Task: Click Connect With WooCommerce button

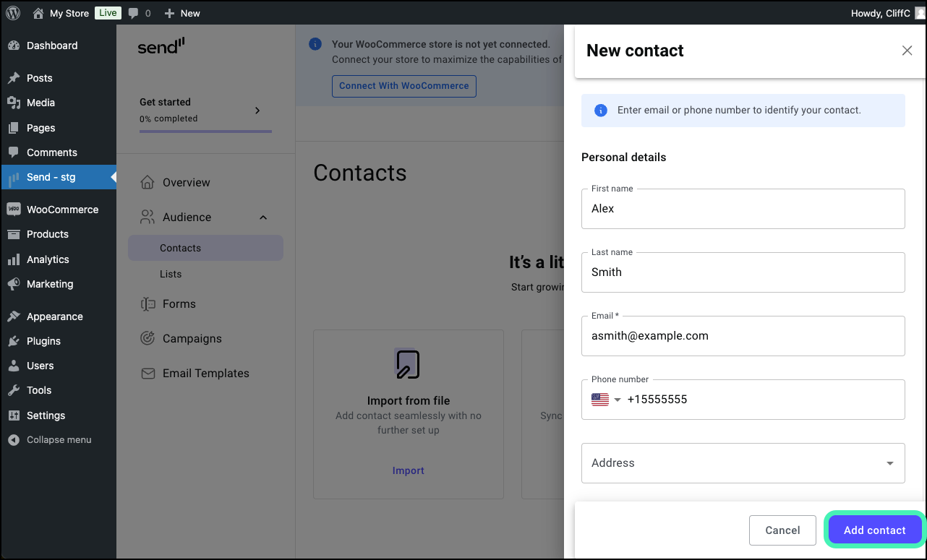Action: tap(404, 86)
